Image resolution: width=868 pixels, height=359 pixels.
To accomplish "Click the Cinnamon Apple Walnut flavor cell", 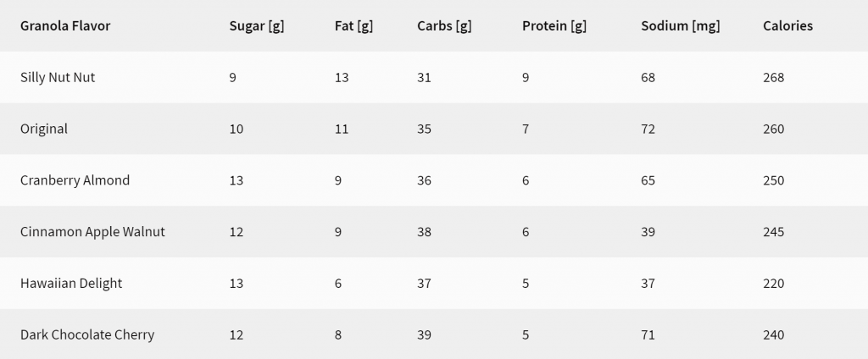I will coord(92,232).
